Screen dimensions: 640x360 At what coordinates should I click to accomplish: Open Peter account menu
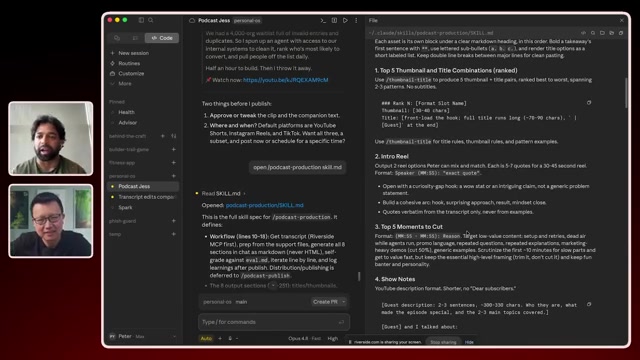(142, 336)
